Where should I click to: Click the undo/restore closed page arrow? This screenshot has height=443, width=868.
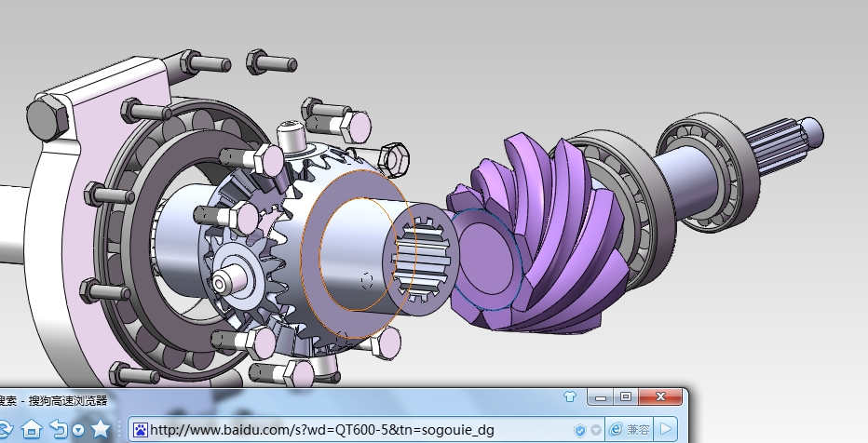click(60, 429)
